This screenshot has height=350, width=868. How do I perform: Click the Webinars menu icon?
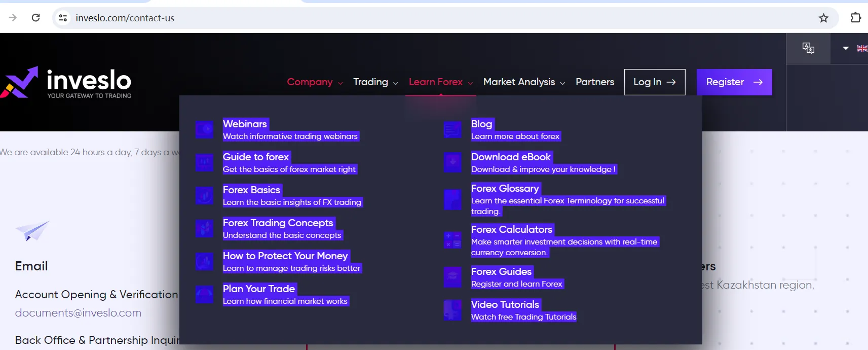(205, 130)
